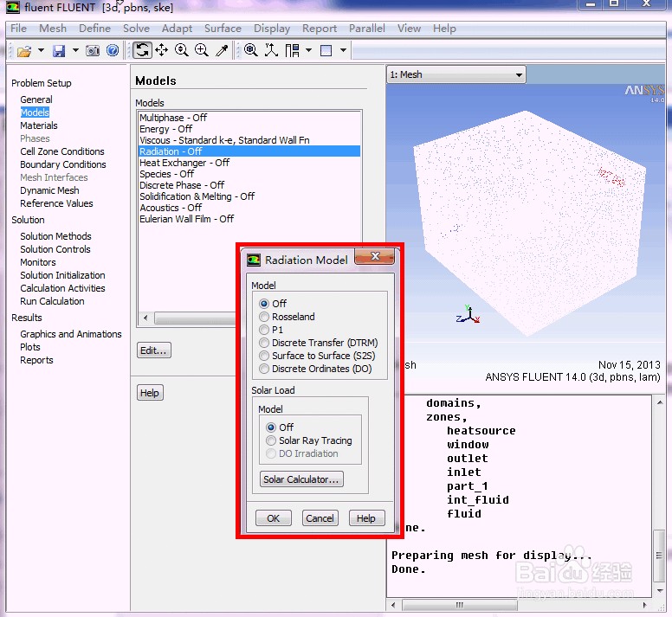
Task: Click the fit to window icon
Action: [251, 50]
